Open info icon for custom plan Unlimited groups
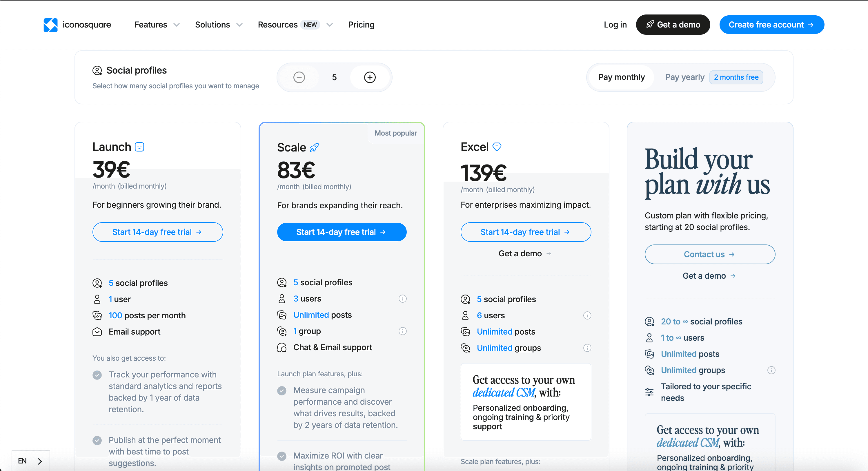 [771, 370]
